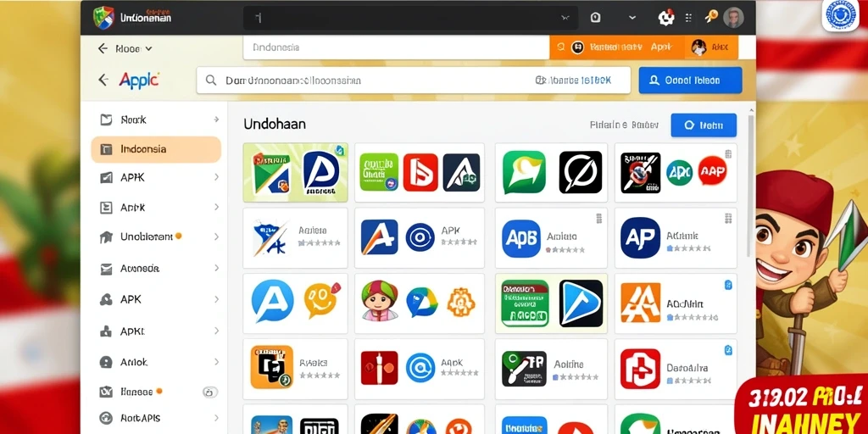Expand the AortAPIS sidebar row chevron
Screen dimensions: 868x434
pyautogui.click(x=216, y=418)
